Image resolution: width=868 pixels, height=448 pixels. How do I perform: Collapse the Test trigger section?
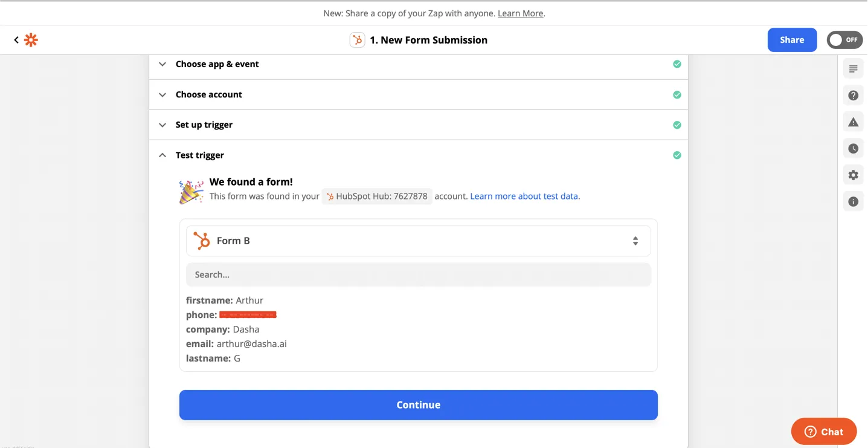click(x=418, y=155)
